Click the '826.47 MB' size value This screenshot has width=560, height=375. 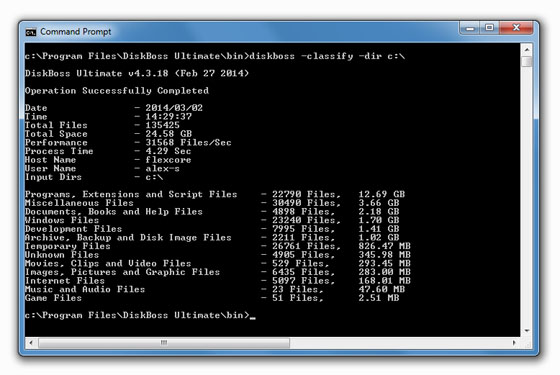(x=385, y=246)
